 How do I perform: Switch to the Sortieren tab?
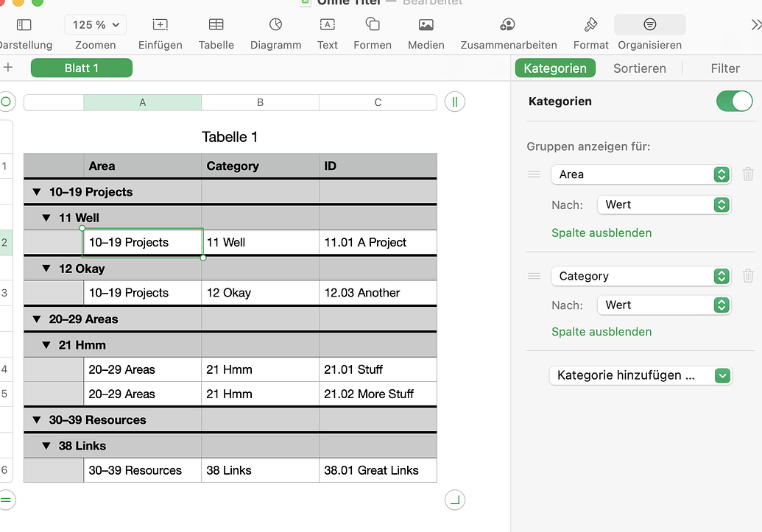point(639,68)
